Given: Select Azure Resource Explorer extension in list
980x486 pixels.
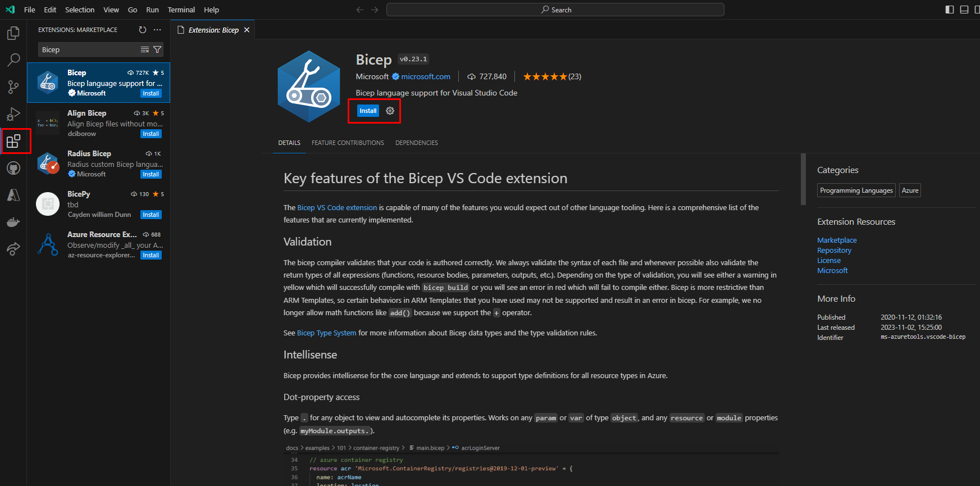Looking at the screenshot, I should (98, 244).
